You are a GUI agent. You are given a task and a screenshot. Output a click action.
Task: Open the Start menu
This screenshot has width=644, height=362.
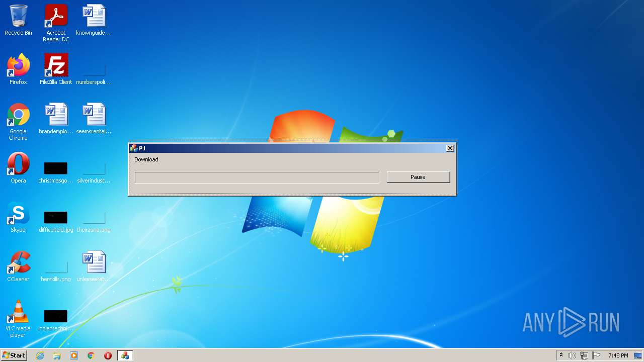click(14, 355)
